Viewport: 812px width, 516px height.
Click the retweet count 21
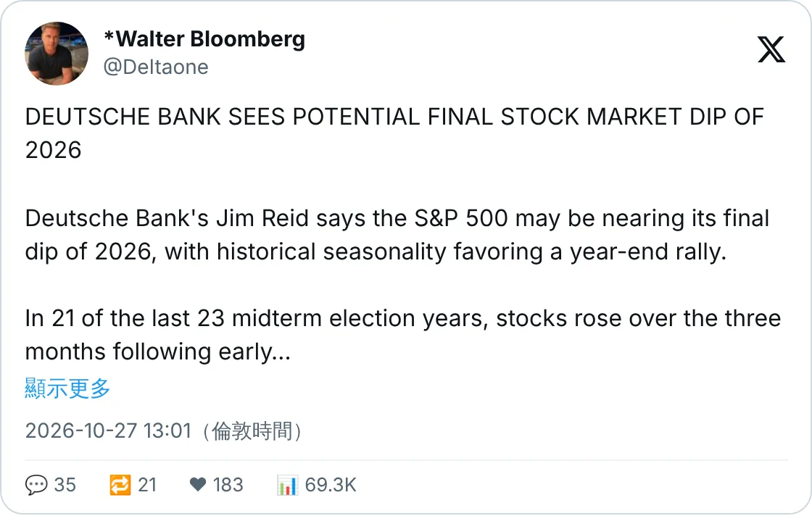[x=147, y=485]
